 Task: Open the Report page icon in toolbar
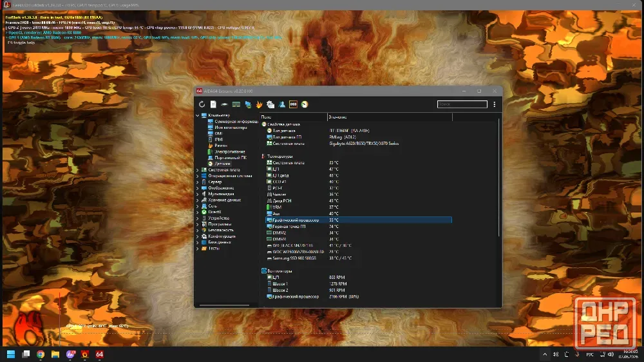(x=213, y=104)
